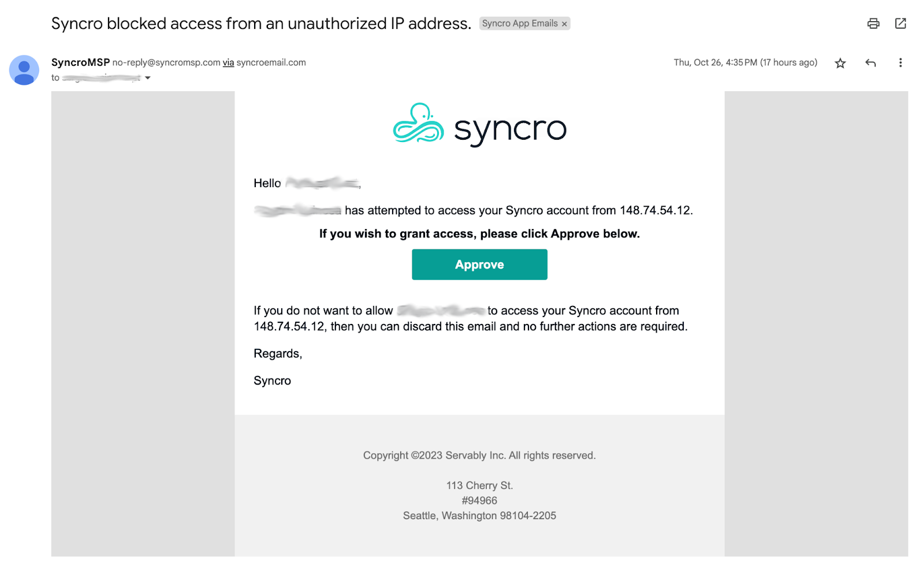Click the "via" link in sender line

pos(228,62)
